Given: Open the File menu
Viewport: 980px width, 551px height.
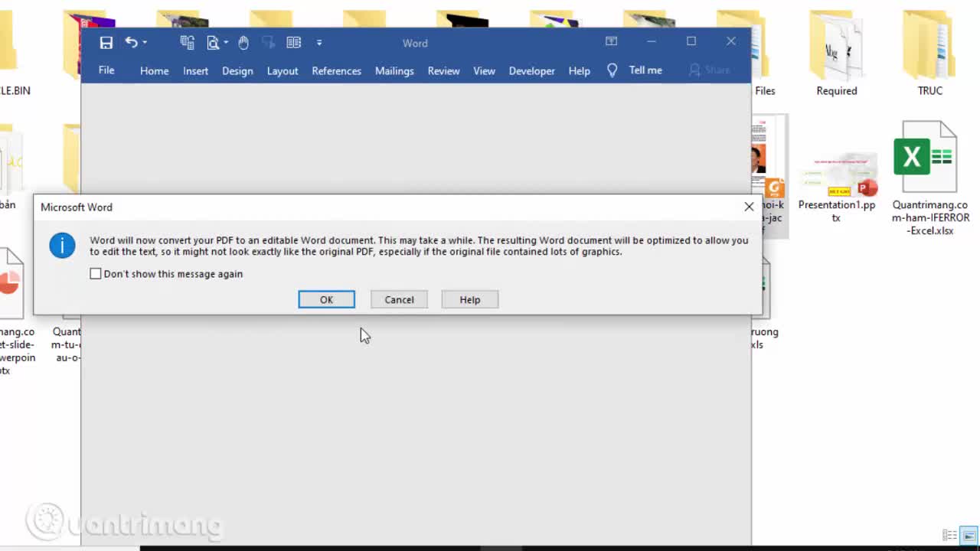Looking at the screenshot, I should coord(106,70).
